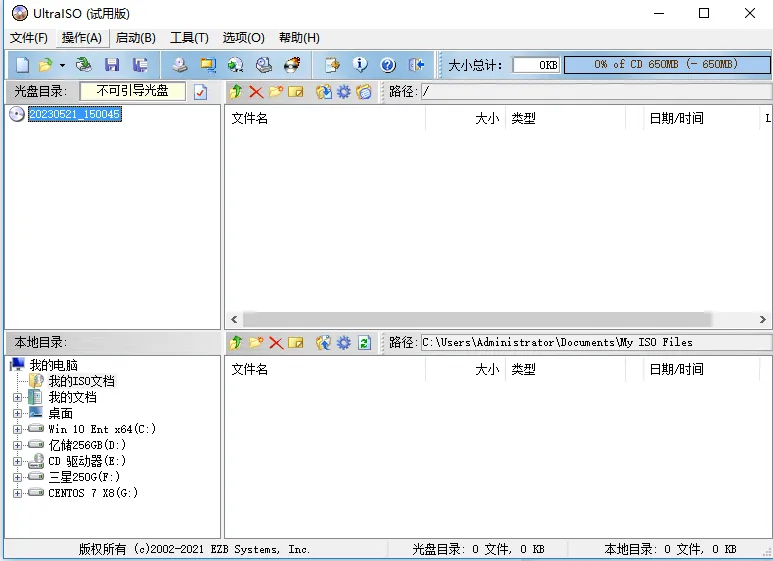Expand the 我的文档 tree node
This screenshot has height=561, width=773.
click(x=17, y=397)
